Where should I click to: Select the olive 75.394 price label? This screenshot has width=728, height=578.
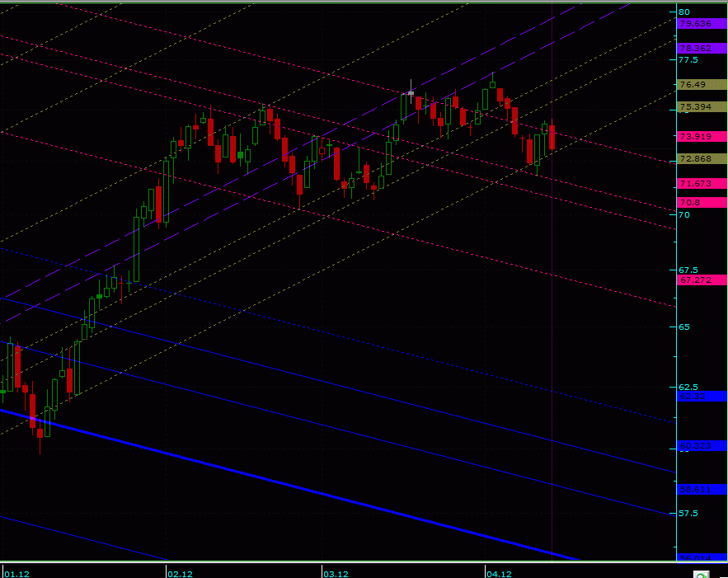tap(702, 107)
